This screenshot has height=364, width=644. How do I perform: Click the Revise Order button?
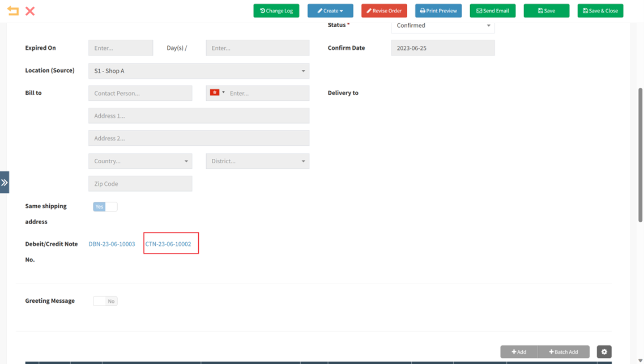384,11
